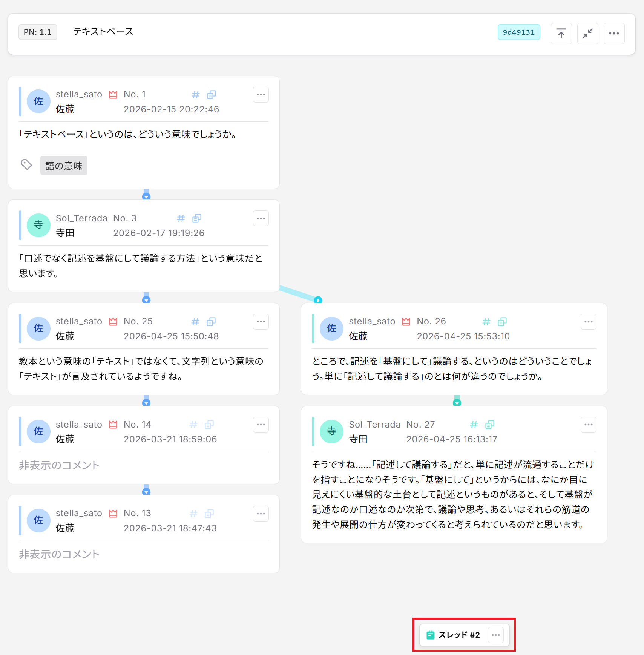Viewport: 644px width, 655px height.
Task: Copy comment No. 14 using the copy icon
Action: coord(209,425)
